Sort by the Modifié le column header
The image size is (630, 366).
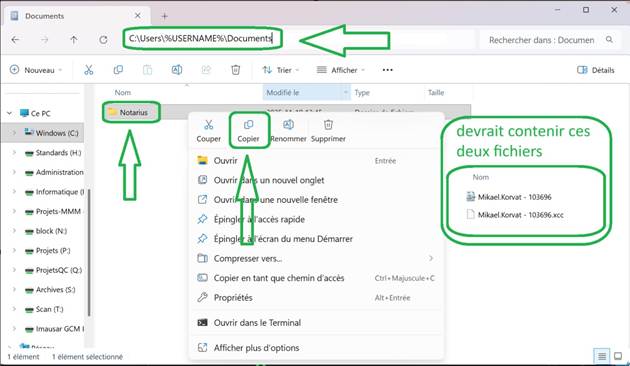pyautogui.click(x=283, y=92)
